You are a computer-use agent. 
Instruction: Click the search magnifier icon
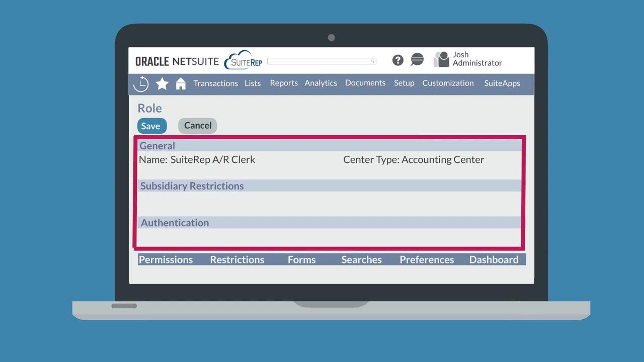coord(373,61)
